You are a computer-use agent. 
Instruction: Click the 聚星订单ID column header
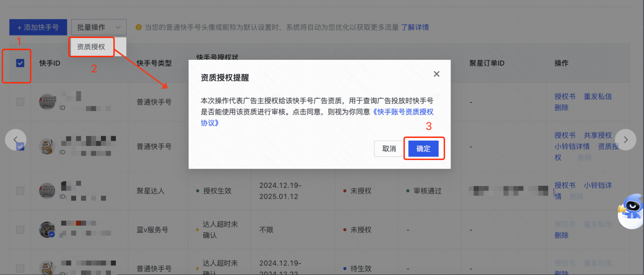pos(487,63)
